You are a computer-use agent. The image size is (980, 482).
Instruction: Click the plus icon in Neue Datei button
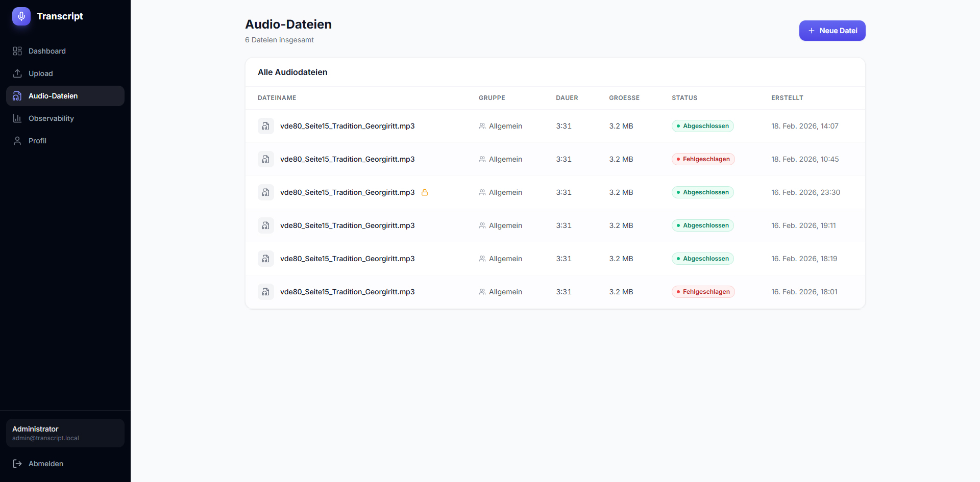pyautogui.click(x=812, y=31)
